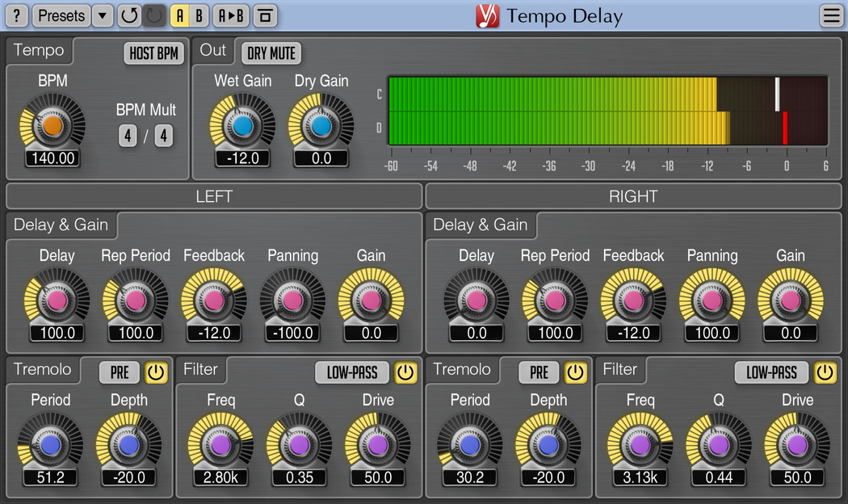Open left Filter LOW-PASS type selector
The width and height of the screenshot is (848, 504).
tap(352, 372)
